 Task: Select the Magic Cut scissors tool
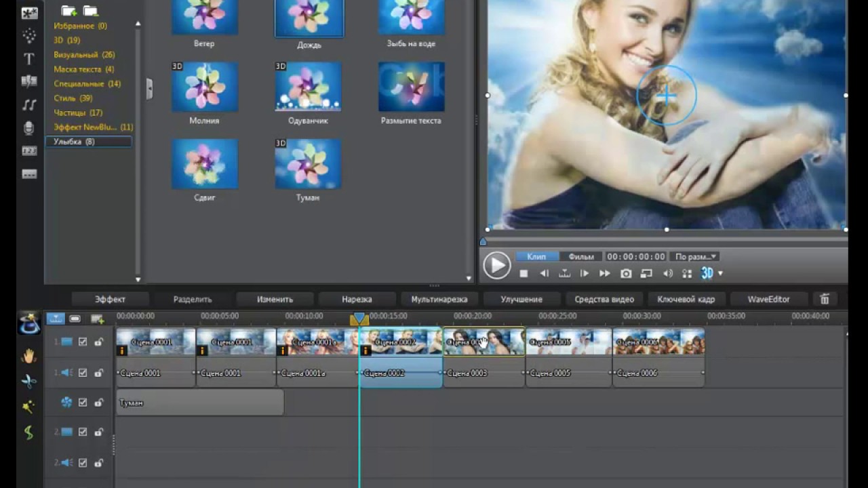tap(29, 382)
